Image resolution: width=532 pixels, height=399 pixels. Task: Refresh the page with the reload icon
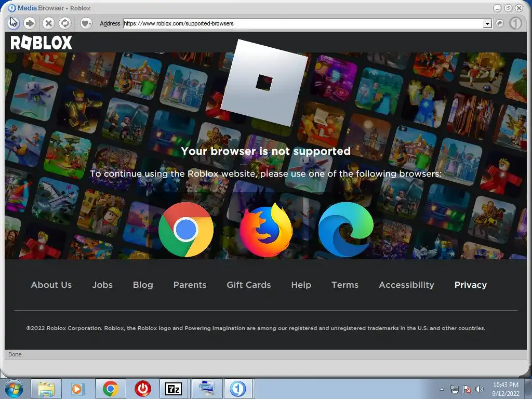click(65, 23)
